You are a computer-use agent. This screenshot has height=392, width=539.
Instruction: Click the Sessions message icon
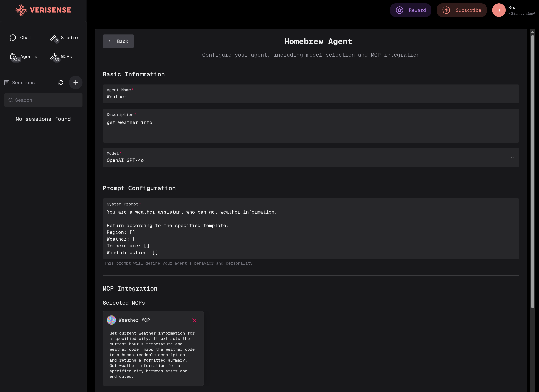(7, 82)
